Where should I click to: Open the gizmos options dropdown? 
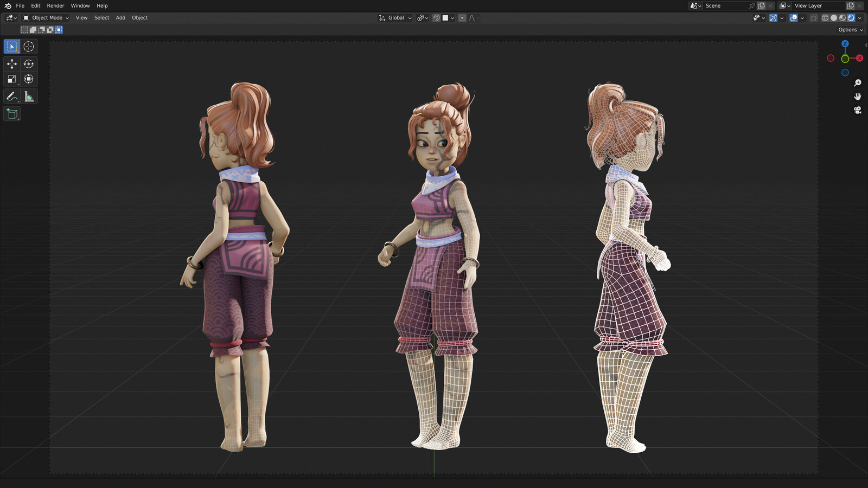782,18
